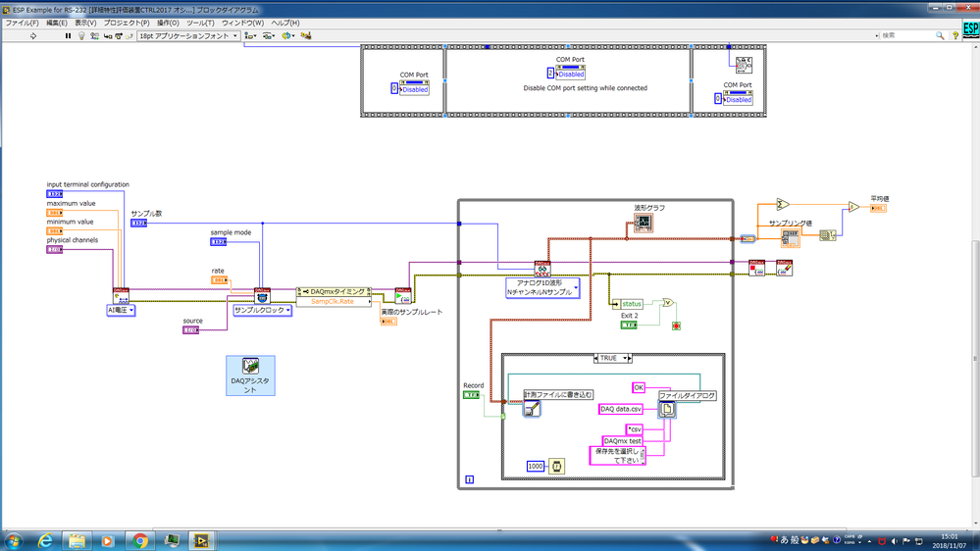This screenshot has height=551, width=980.
Task: Click the Step Over toolbar icon
Action: click(118, 36)
